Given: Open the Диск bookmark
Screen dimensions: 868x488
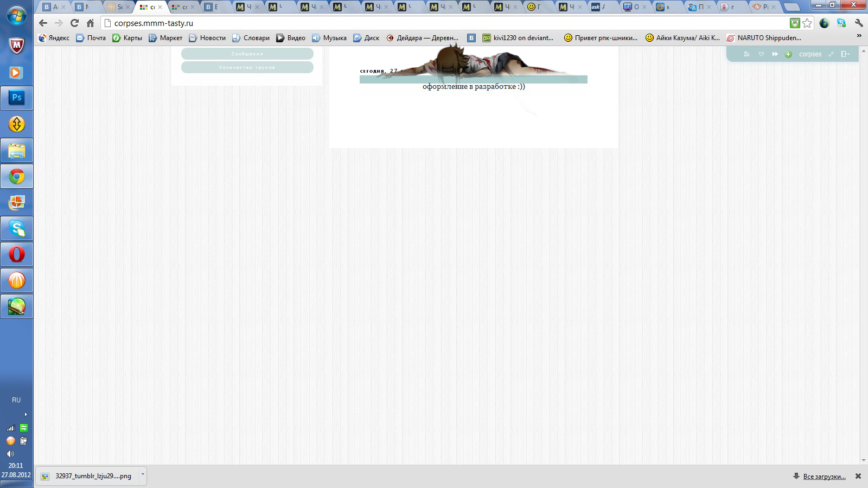Looking at the screenshot, I should pyautogui.click(x=366, y=38).
